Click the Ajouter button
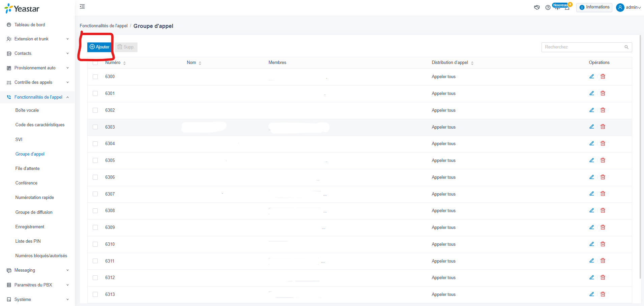Viewport: 644px width, 306px height. [99, 47]
